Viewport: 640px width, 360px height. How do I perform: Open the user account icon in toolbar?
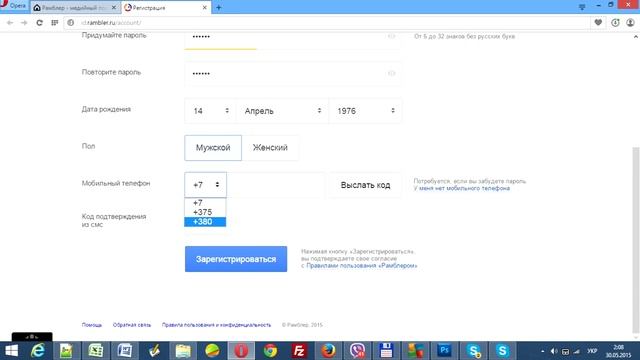point(630,23)
